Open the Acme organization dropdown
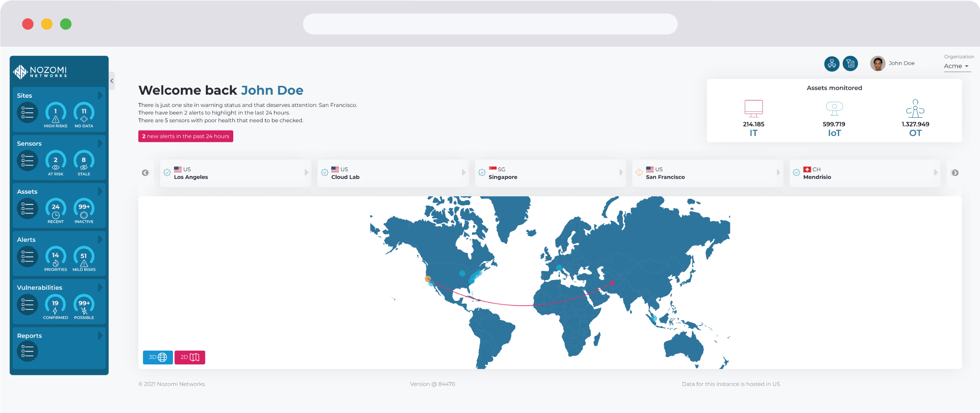Viewport: 980px width, 413px height. click(956, 66)
